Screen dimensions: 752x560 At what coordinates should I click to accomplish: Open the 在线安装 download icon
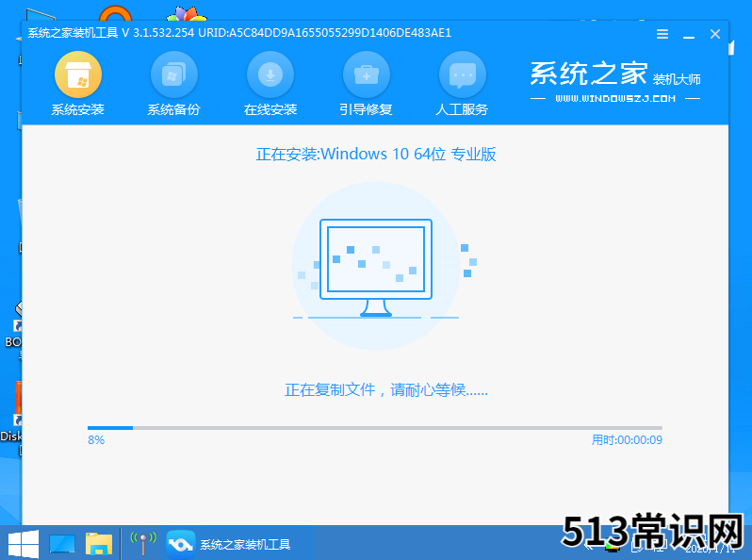pos(270,74)
